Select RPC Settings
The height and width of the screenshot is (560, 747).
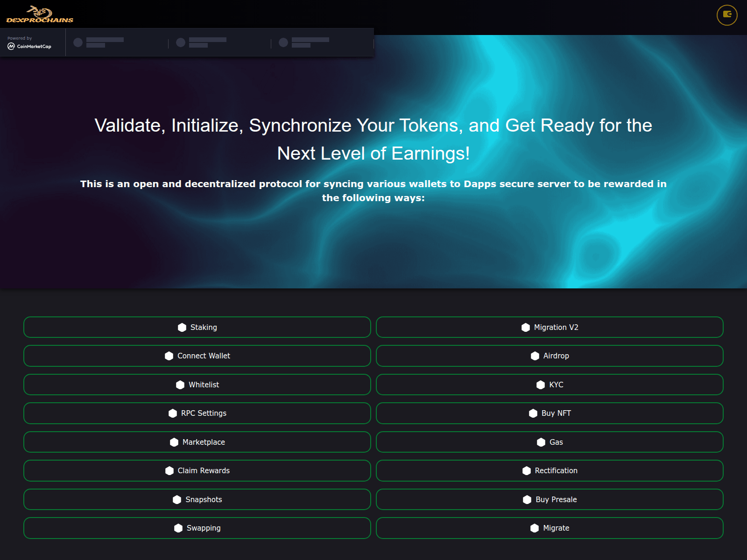197,413
